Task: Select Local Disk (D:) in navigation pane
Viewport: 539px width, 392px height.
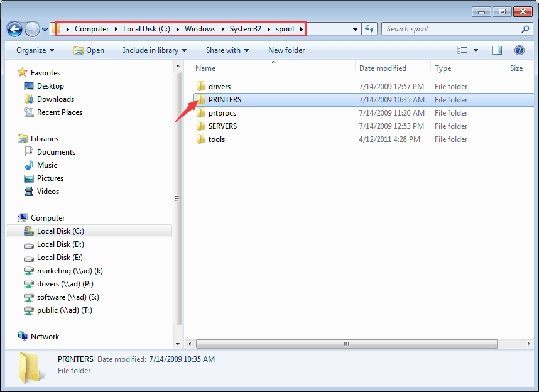Action: coord(60,244)
